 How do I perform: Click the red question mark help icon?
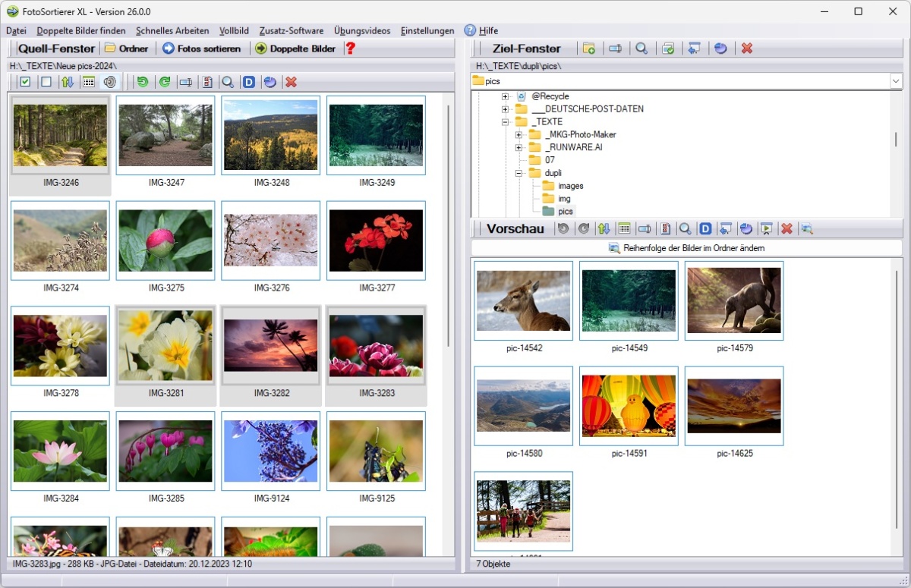coord(350,49)
